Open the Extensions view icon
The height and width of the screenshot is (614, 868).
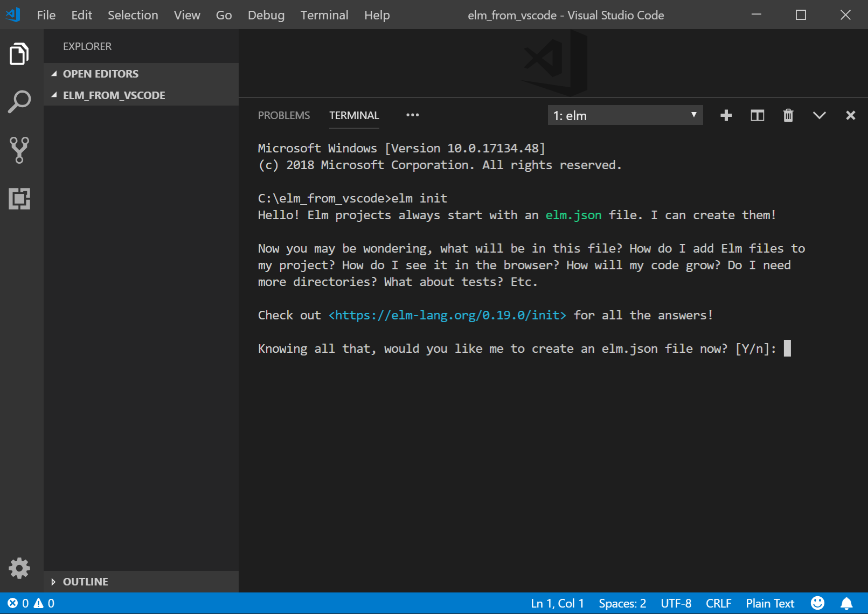[x=19, y=198]
